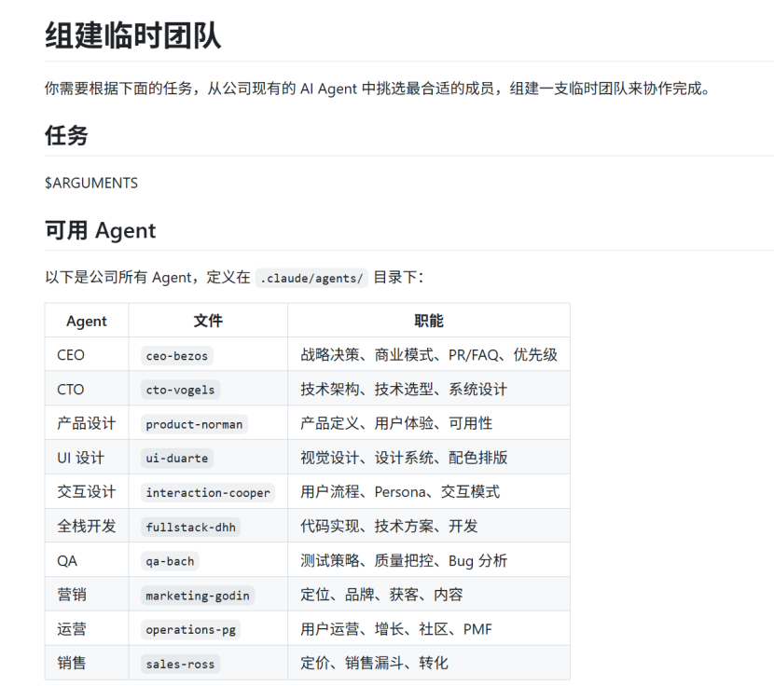Click the sales-ross file name
This screenshot has width=774, height=700.
(x=180, y=665)
